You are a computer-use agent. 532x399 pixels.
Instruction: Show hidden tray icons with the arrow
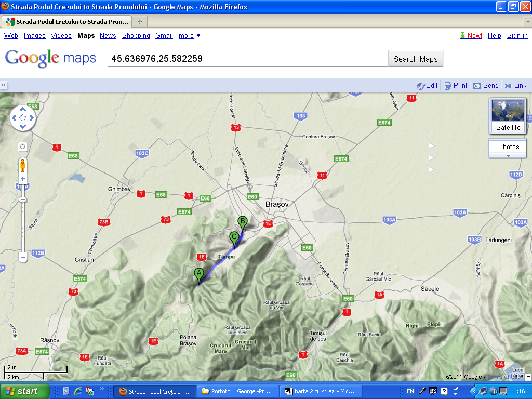coord(474,391)
